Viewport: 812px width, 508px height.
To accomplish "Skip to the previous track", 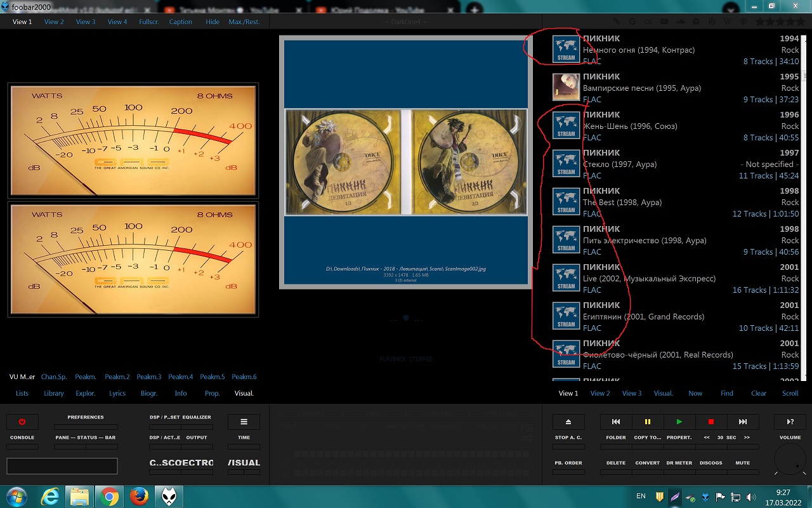I will tap(616, 422).
